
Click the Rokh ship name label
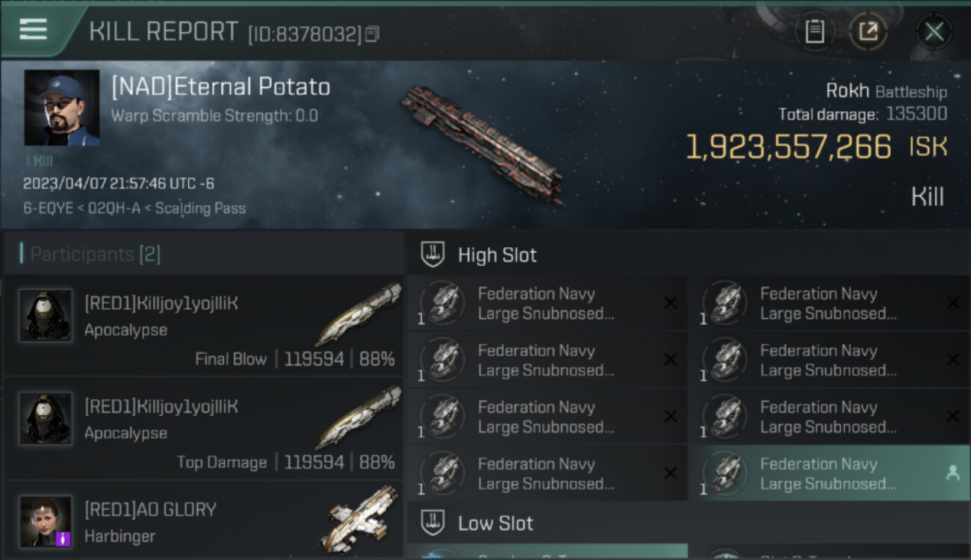coord(847,91)
